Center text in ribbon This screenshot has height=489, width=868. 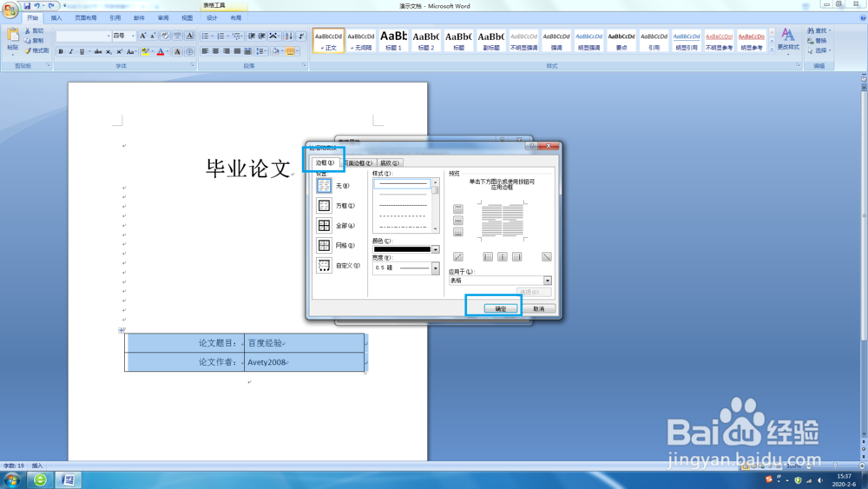215,51
